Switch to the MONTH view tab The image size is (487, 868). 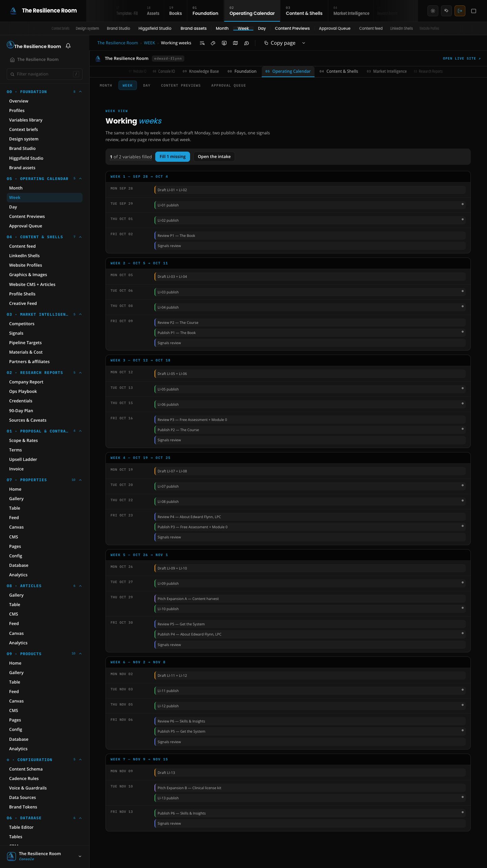pos(106,86)
